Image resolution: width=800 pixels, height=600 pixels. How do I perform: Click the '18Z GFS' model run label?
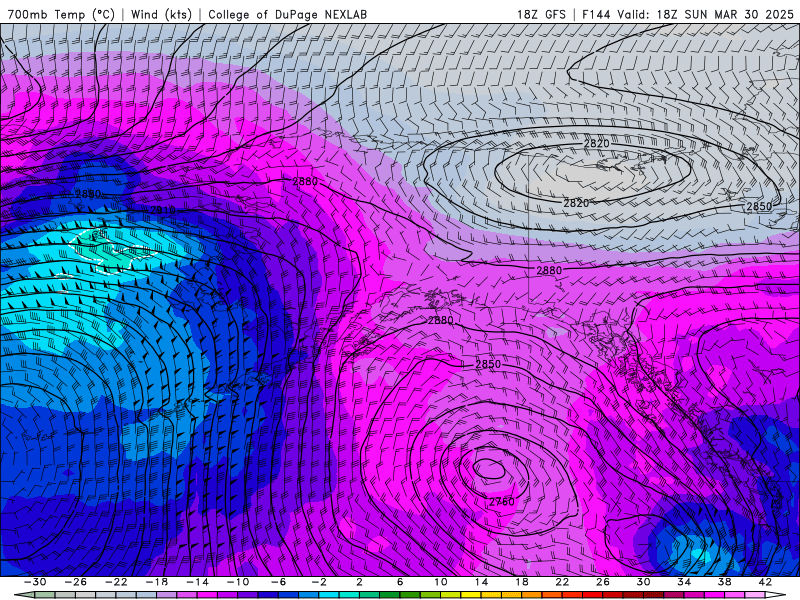pos(541,15)
